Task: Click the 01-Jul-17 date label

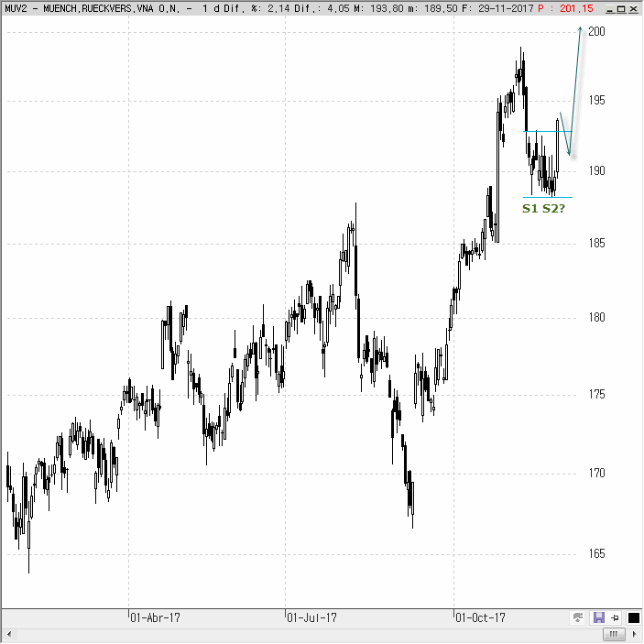Action: click(311, 617)
